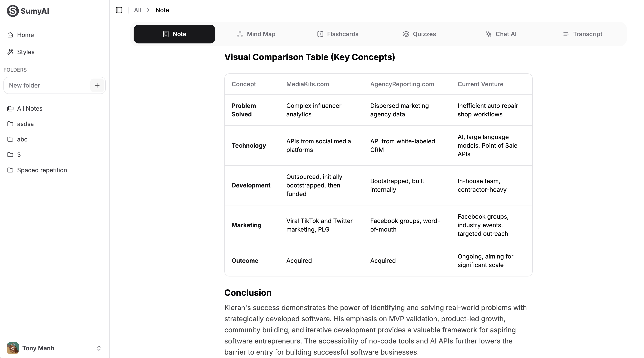The width and height of the screenshot is (644, 358).
Task: Click the plus icon to add folder
Action: point(97,85)
